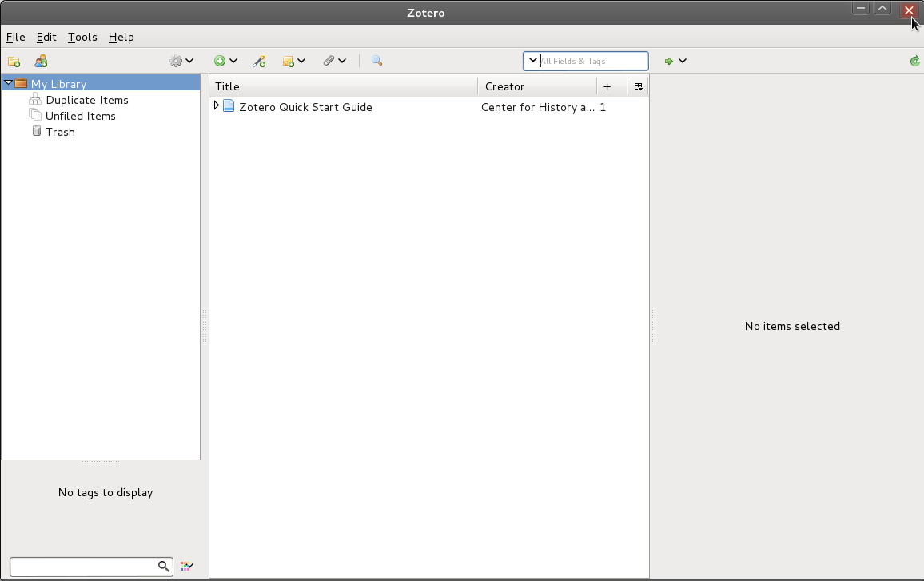Click the New Group icon

tap(40, 61)
